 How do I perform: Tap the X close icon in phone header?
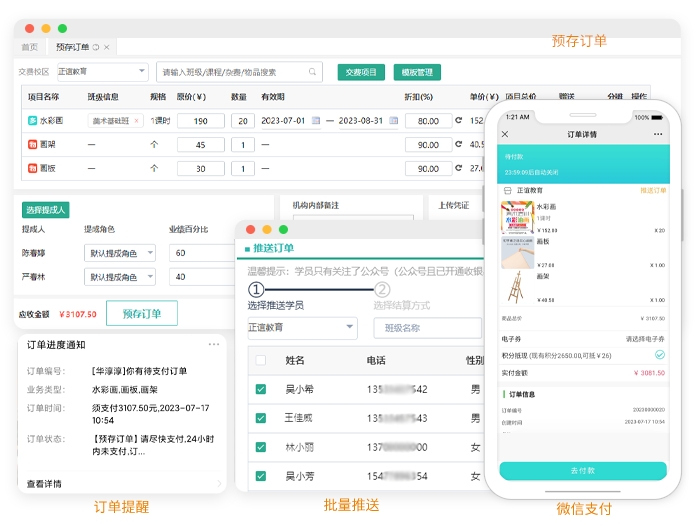[x=505, y=134]
